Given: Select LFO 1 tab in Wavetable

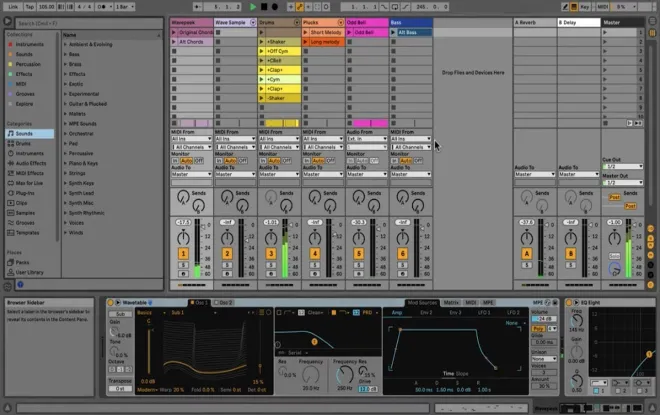Looking at the screenshot, I should pos(484,313).
